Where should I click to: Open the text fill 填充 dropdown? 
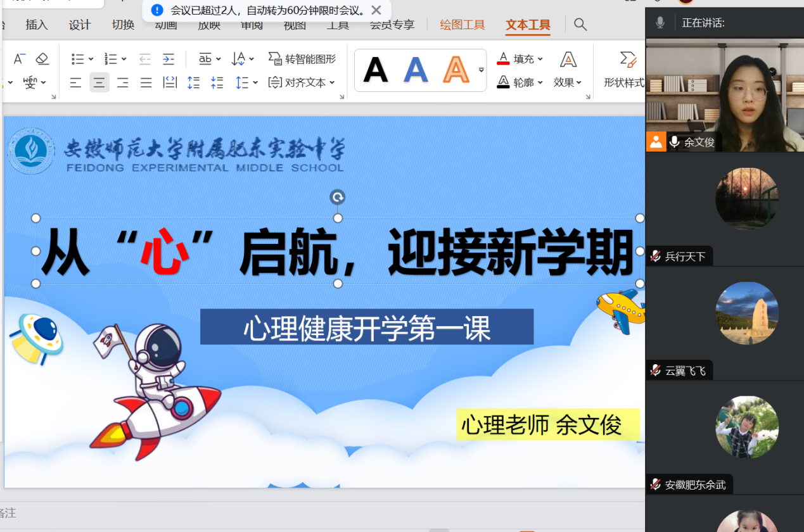click(x=520, y=59)
